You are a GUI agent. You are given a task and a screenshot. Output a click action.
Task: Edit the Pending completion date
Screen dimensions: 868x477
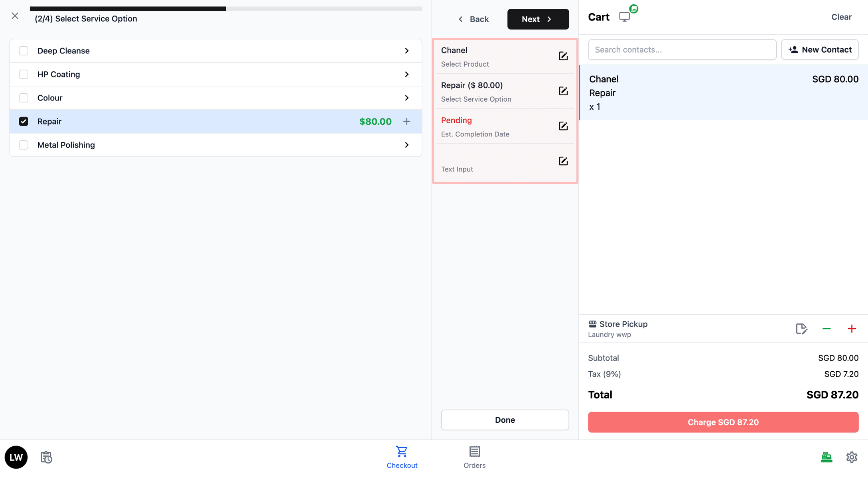point(563,126)
